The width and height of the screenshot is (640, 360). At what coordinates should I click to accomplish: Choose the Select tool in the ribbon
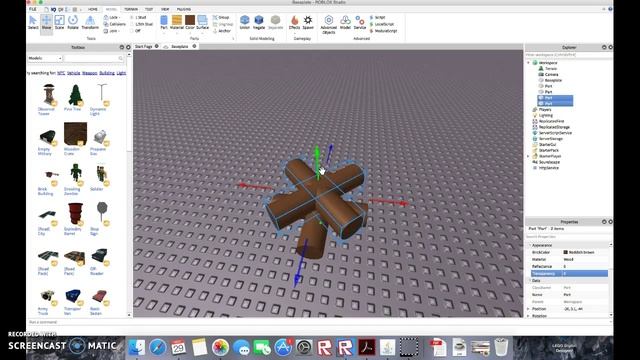point(33,22)
